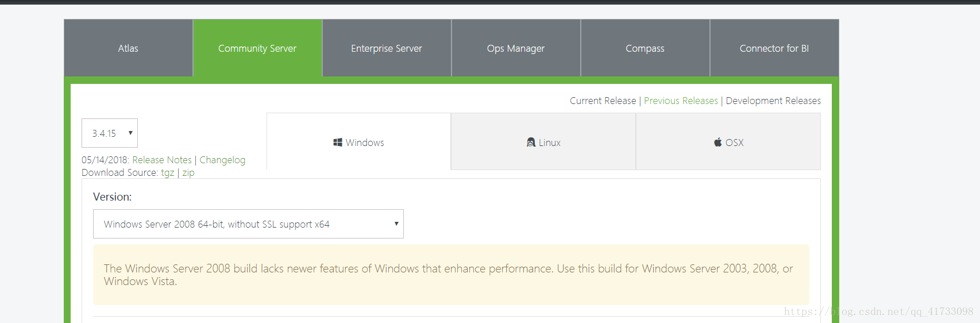
Task: Open the Atlas tab
Action: coord(128,48)
